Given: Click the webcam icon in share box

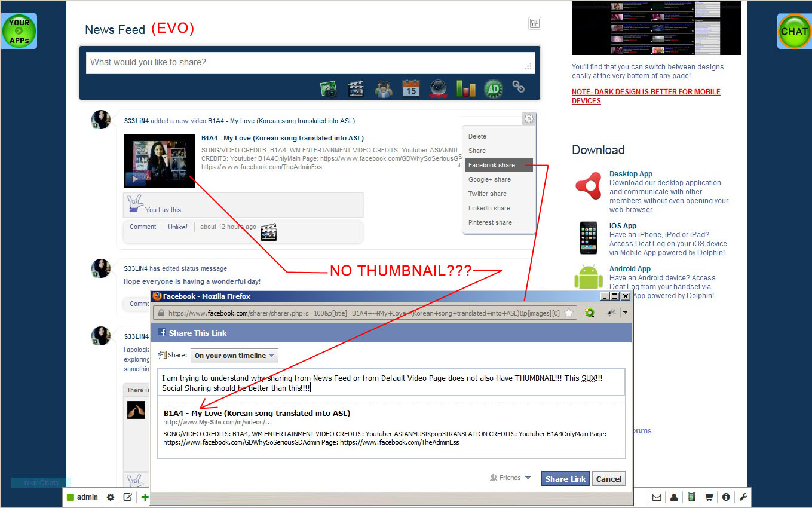Looking at the screenshot, I should click(438, 88).
